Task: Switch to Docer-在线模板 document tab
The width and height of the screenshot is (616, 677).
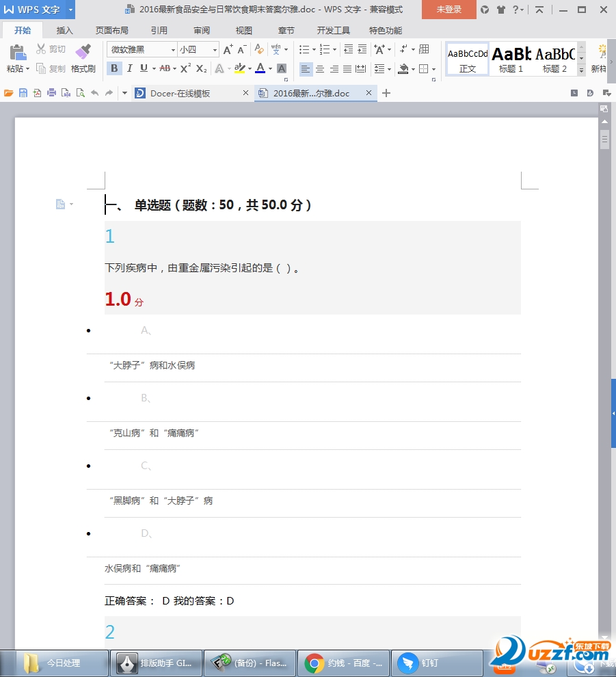Action: pyautogui.click(x=192, y=93)
